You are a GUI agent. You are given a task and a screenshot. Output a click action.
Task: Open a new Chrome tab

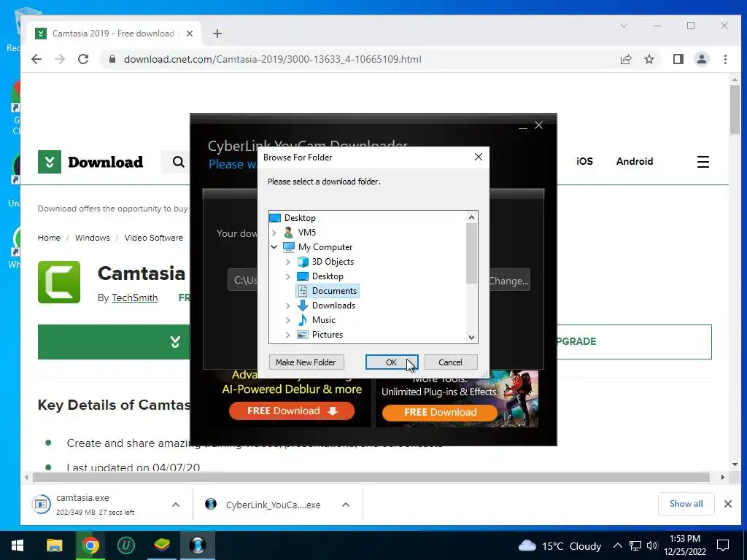click(x=217, y=34)
